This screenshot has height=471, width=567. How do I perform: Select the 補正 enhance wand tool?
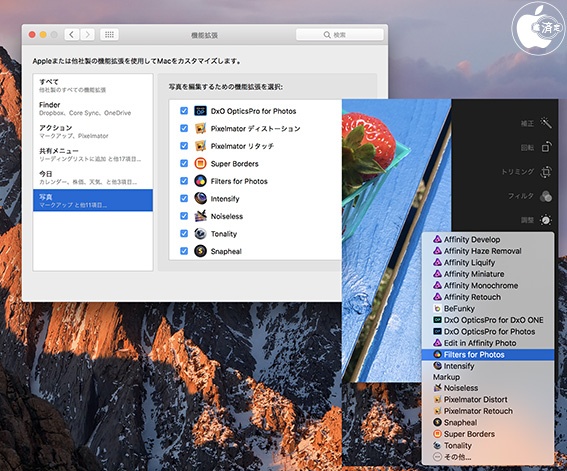click(x=546, y=123)
